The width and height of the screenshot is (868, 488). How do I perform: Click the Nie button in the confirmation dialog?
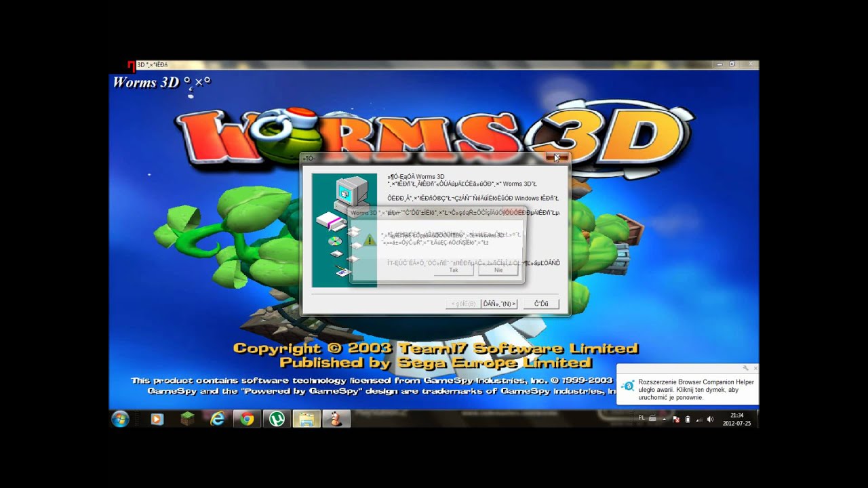(498, 270)
